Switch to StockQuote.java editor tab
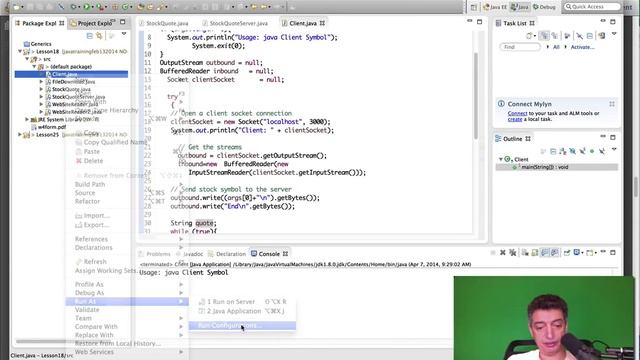The image size is (640, 360). point(167,23)
